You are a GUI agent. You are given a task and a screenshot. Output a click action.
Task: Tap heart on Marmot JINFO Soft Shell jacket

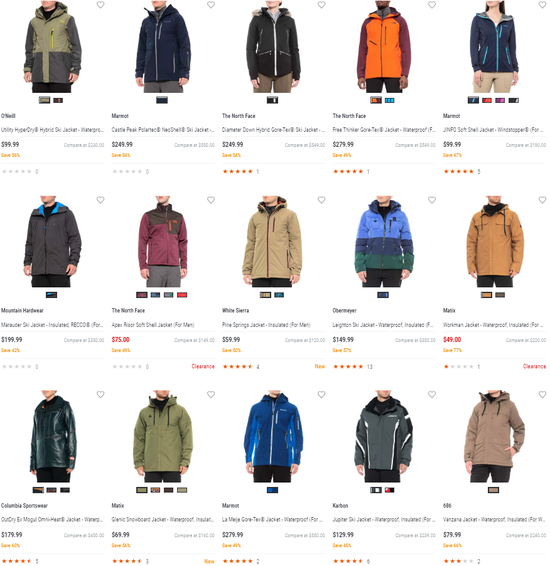click(x=542, y=5)
